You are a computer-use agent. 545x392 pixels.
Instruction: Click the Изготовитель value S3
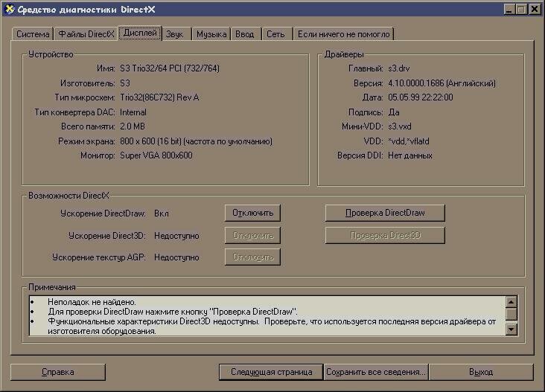(125, 83)
